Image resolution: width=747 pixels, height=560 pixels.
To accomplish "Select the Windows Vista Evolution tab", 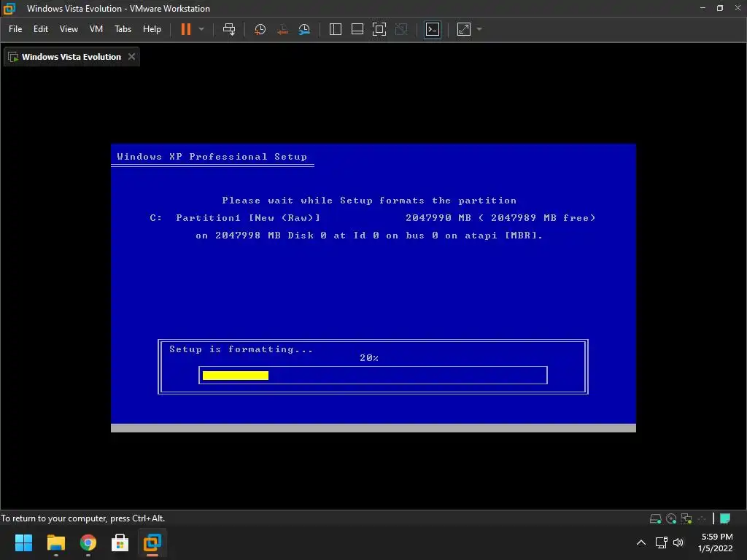I will [x=71, y=57].
